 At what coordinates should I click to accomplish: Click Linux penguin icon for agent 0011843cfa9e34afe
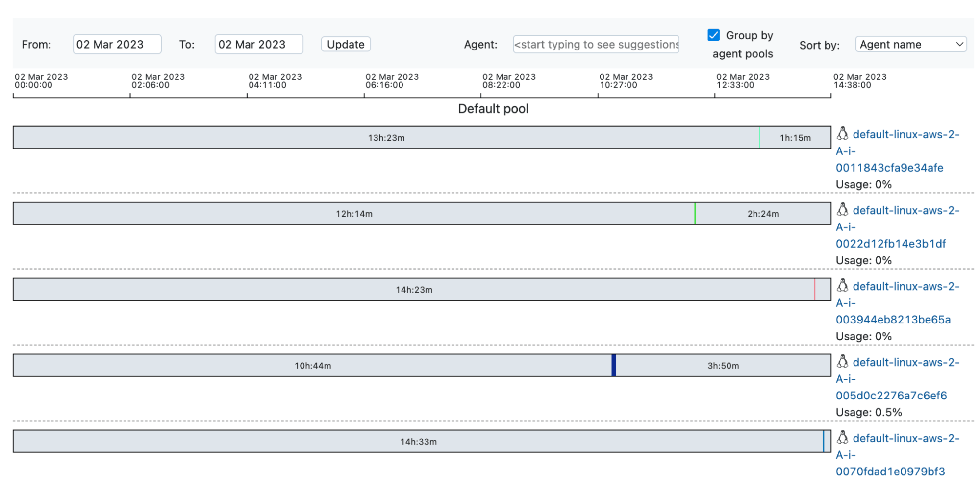coord(842,133)
